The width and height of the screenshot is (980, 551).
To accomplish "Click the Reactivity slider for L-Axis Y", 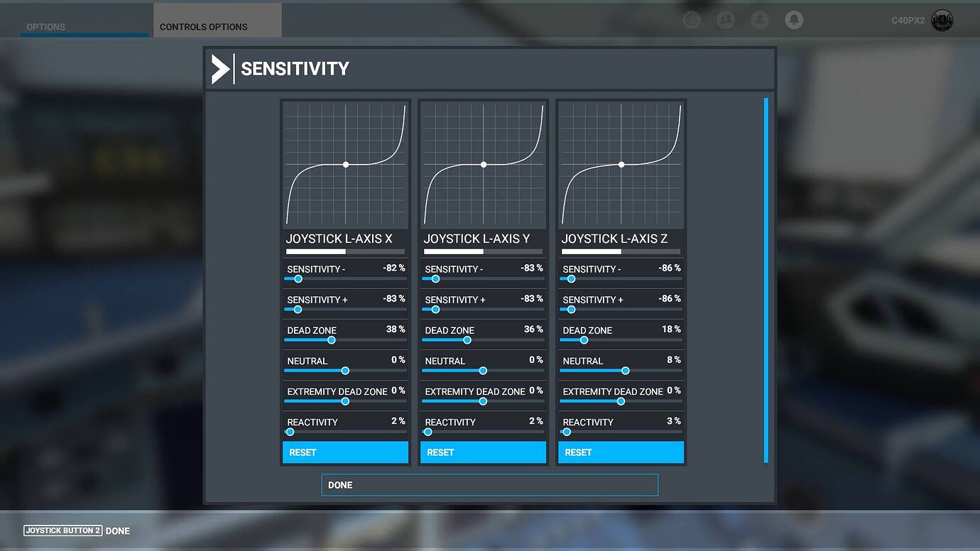I will (428, 432).
